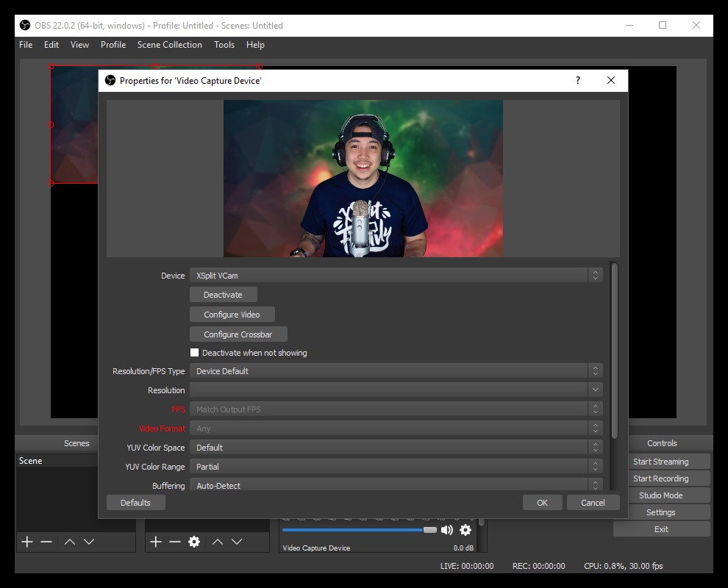Screen dimensions: 728x588
Task: Enable 'Deactivate when not showing' checkbox
Action: 195,353
